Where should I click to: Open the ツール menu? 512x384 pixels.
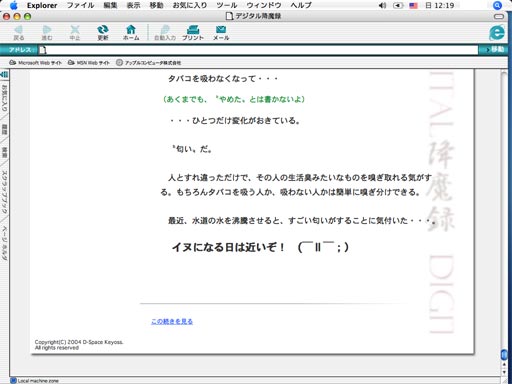227,5
